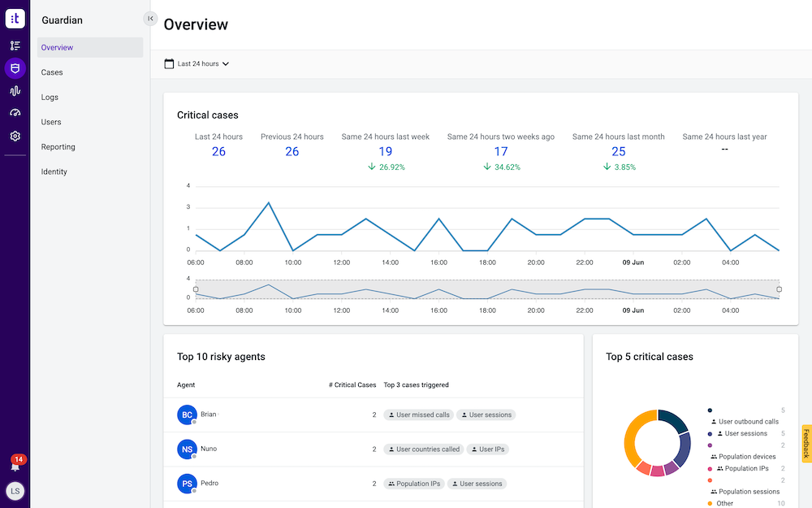Select Reporting in the sidebar

click(x=58, y=147)
